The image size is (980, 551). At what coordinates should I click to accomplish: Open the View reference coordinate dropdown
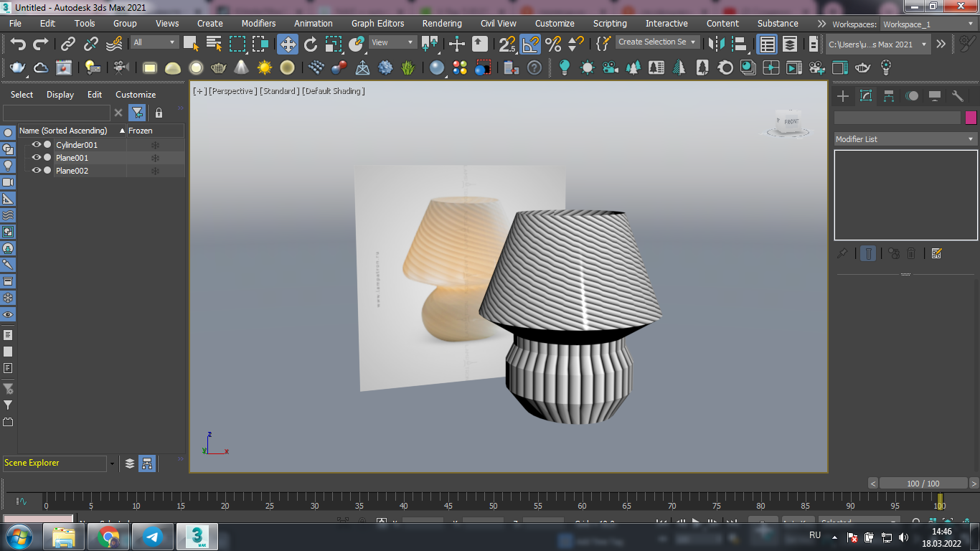pos(392,42)
